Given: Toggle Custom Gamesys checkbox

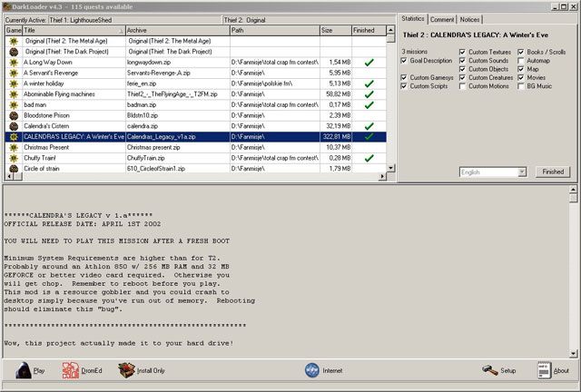Looking at the screenshot, I should coord(404,77).
